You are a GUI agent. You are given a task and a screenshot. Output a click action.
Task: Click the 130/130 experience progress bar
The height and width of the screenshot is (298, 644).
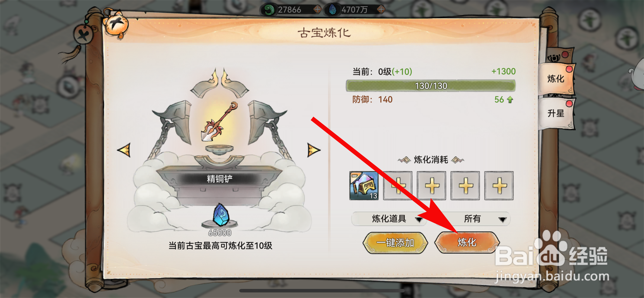pyautogui.click(x=430, y=86)
